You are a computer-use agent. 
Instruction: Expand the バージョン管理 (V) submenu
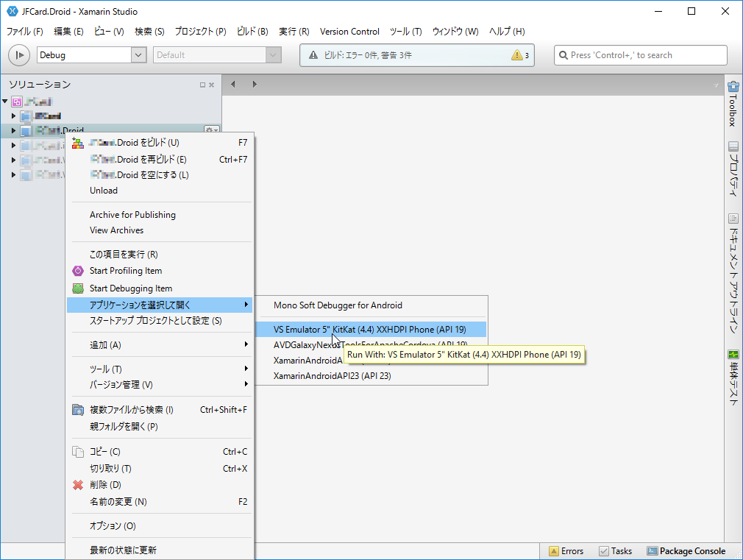160,385
